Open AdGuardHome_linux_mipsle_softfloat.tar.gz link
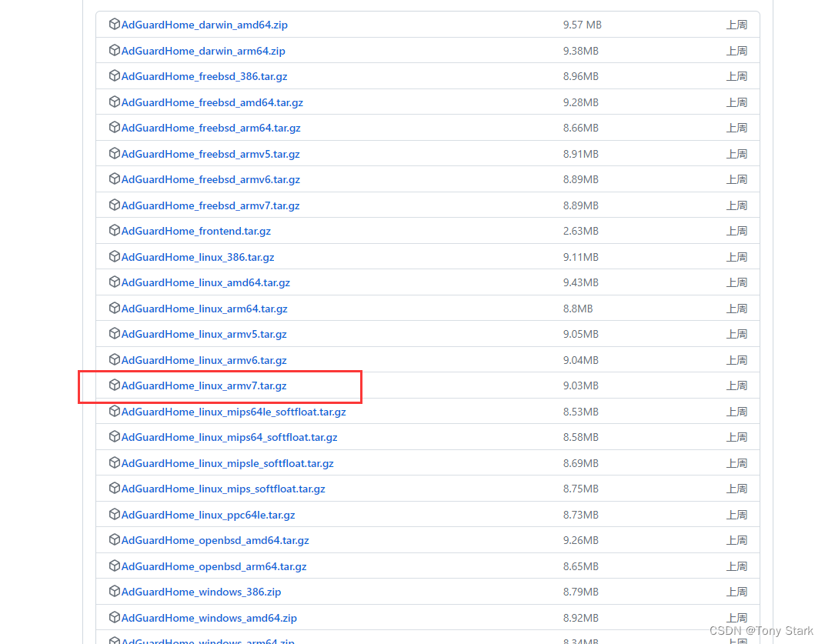Screen dimensions: 825x644 (227, 463)
